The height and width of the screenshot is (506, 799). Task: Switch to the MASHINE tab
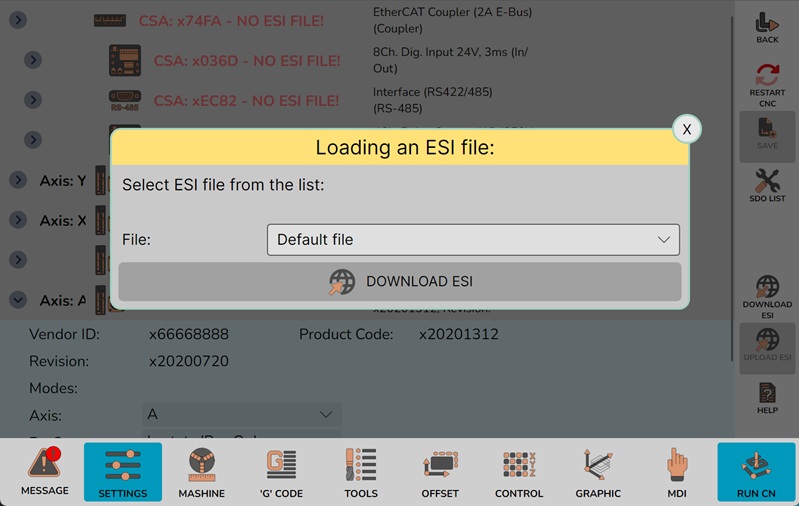(202, 472)
